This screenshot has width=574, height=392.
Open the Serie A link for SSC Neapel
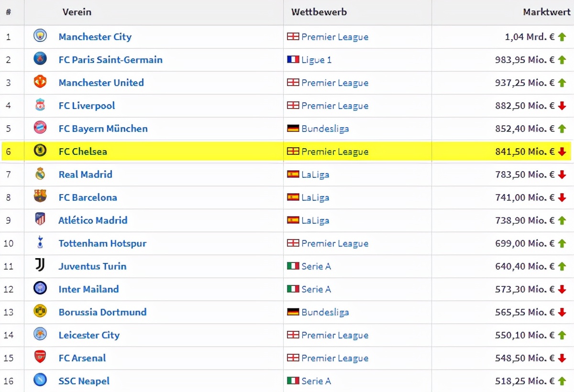pyautogui.click(x=316, y=381)
